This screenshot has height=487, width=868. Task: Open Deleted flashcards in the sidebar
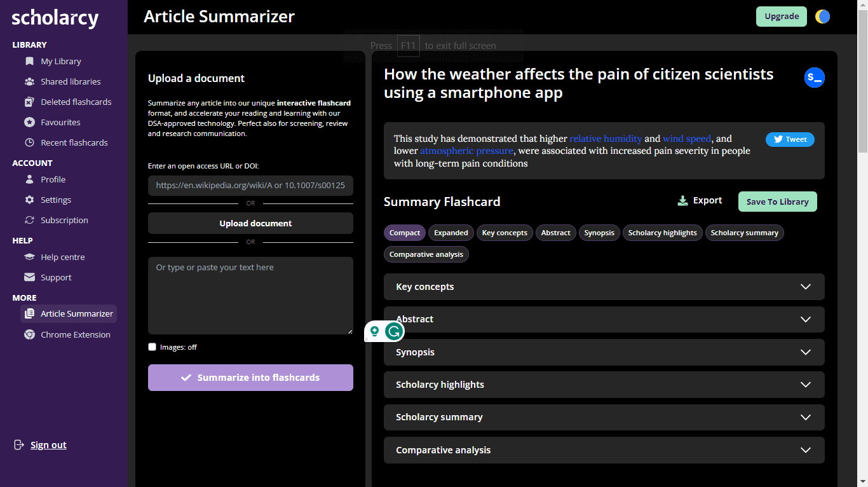(76, 102)
